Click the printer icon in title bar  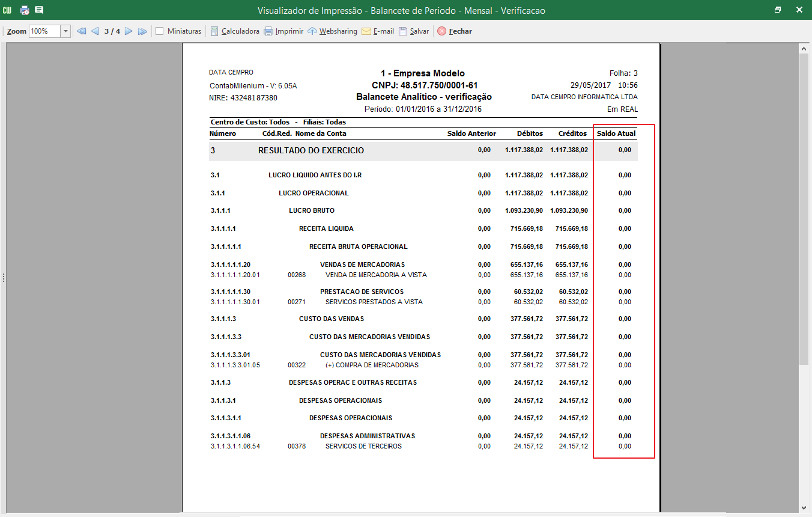[x=25, y=10]
